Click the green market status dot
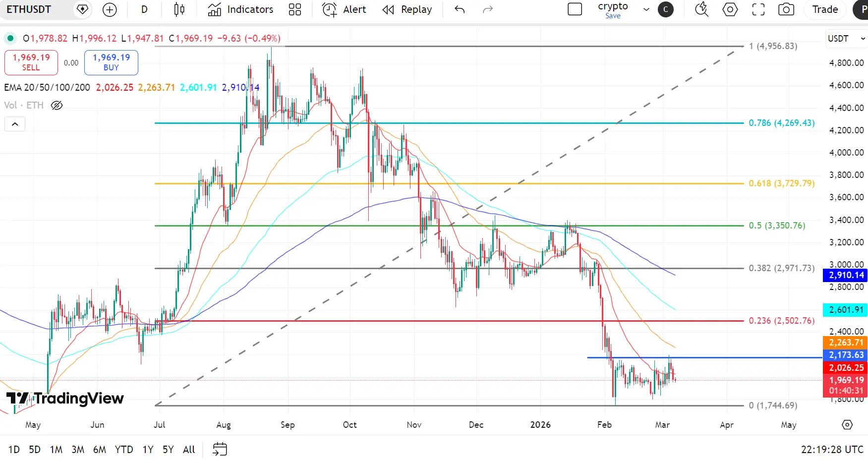 click(x=10, y=38)
